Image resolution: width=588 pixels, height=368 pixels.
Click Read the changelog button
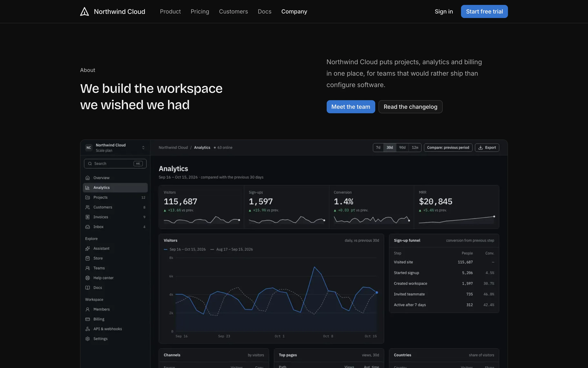[410, 107]
